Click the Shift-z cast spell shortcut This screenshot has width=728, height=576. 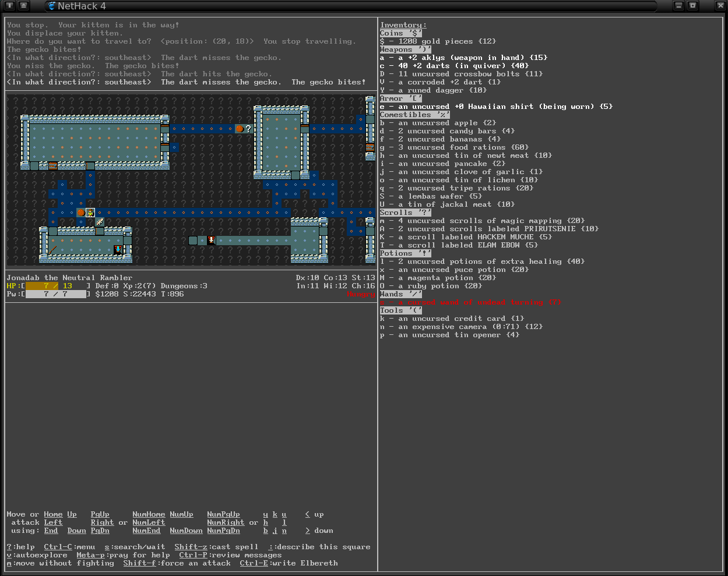click(216, 547)
